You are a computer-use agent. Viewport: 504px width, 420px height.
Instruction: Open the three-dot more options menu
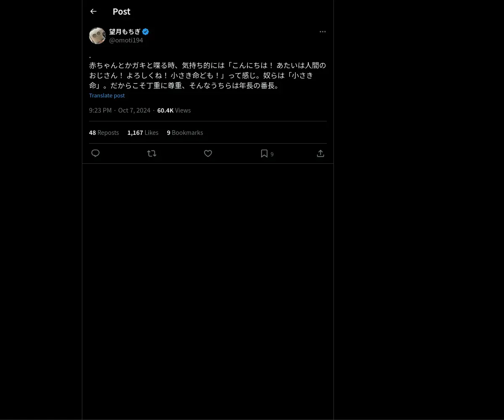point(323,31)
